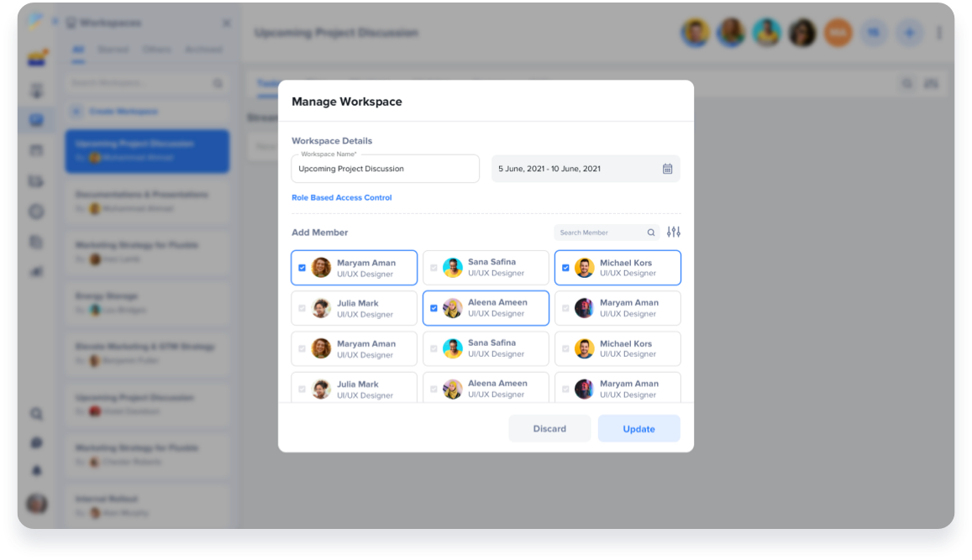Uncheck the checked Maryam Aman checkbox
The height and width of the screenshot is (560, 972).
tap(302, 268)
